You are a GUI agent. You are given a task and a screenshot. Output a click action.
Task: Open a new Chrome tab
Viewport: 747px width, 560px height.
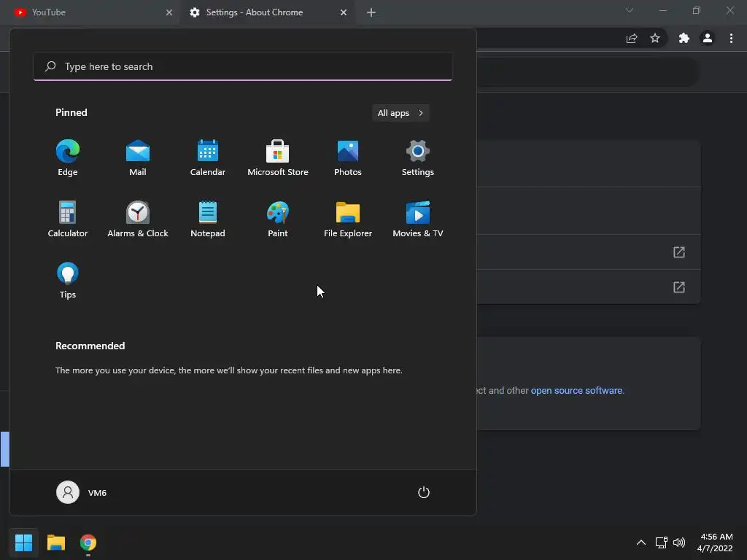tap(371, 12)
